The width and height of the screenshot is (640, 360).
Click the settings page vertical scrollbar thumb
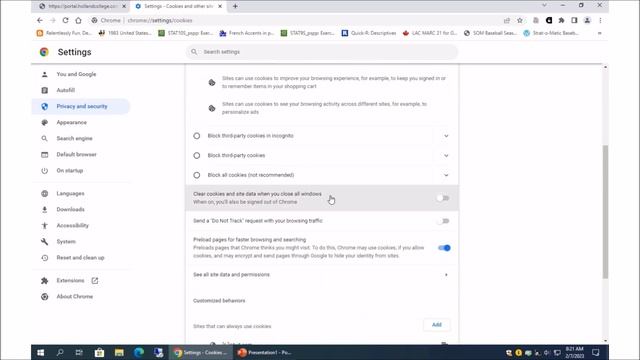point(605,212)
